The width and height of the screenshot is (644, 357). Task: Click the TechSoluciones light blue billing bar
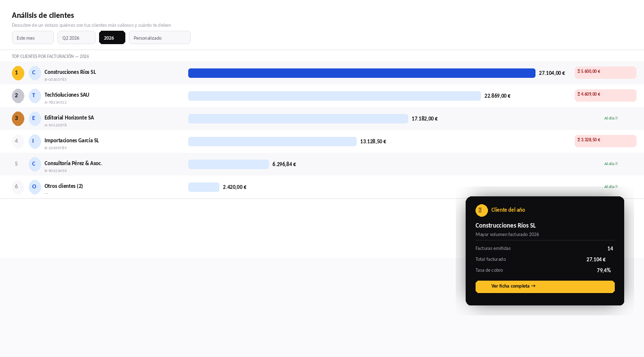pyautogui.click(x=334, y=96)
